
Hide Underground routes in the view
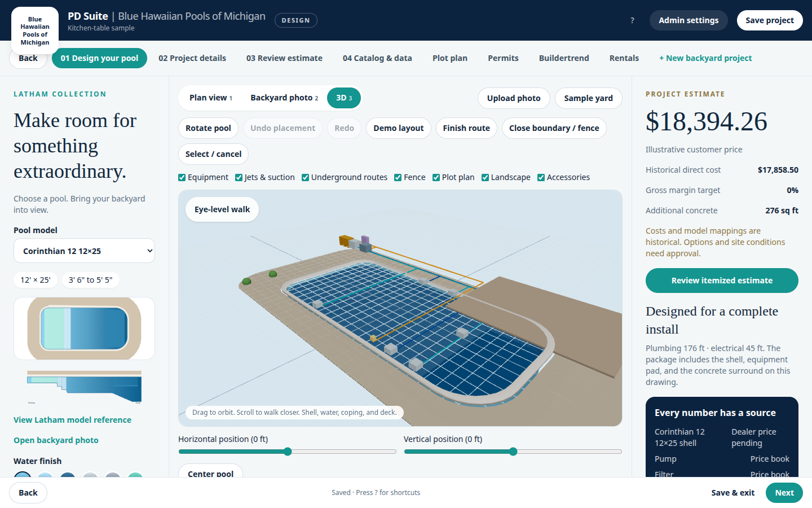pos(306,178)
